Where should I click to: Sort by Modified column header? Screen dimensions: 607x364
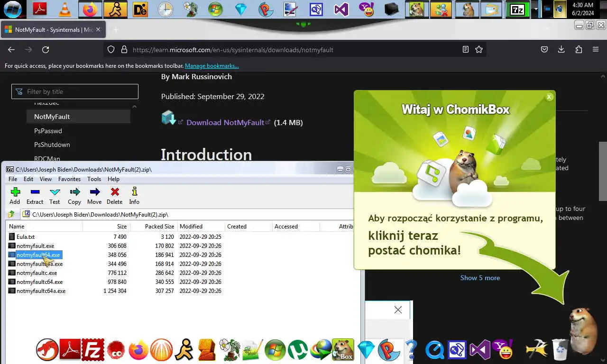coord(201,226)
